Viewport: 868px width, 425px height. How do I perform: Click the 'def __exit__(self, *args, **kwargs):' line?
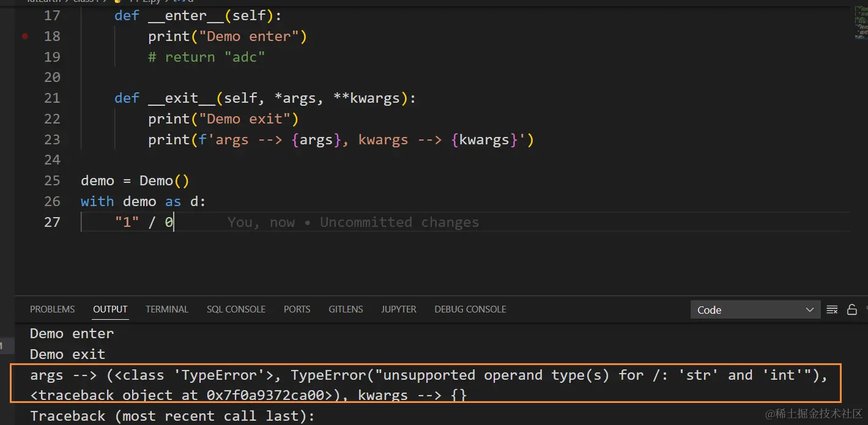(x=265, y=98)
